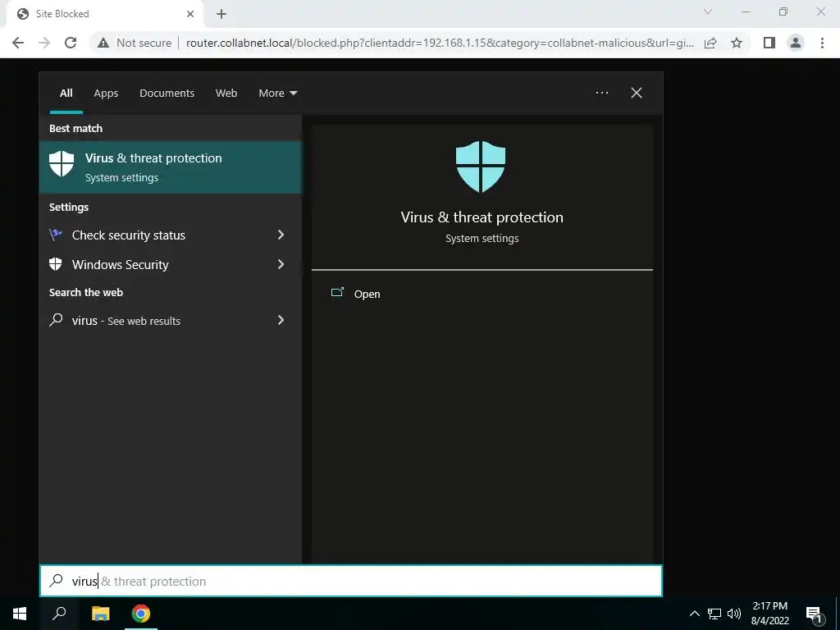Screen dimensions: 840x630
Task: Click magnifier icon inside search box
Action: click(57, 580)
